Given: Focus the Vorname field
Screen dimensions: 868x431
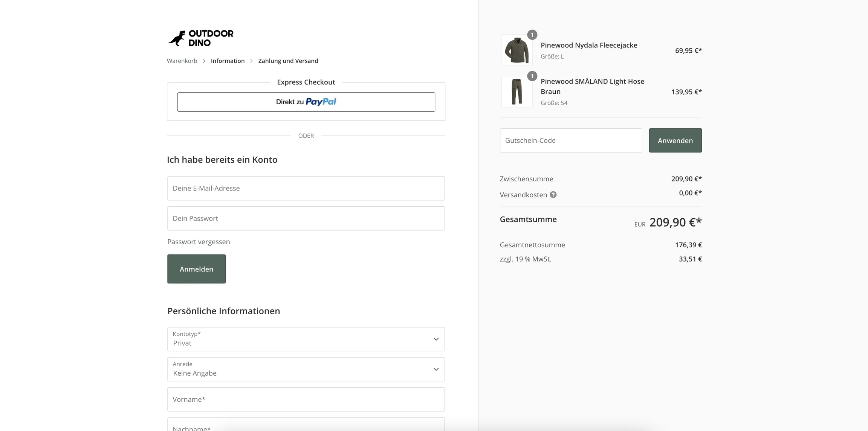Looking at the screenshot, I should (x=306, y=399).
